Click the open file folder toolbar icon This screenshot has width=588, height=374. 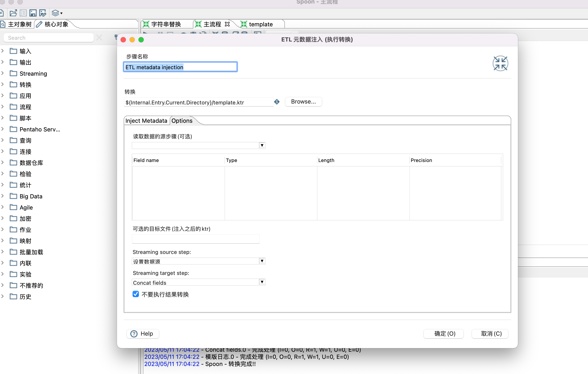[13, 13]
